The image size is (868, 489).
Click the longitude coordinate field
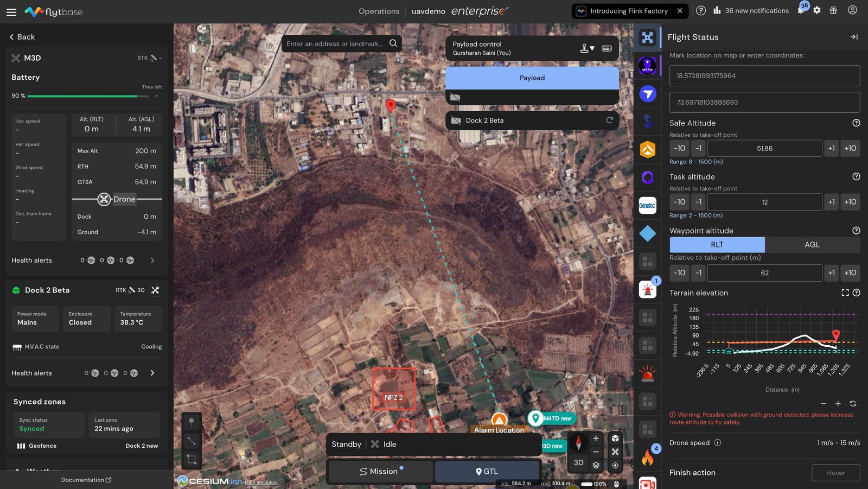(764, 103)
